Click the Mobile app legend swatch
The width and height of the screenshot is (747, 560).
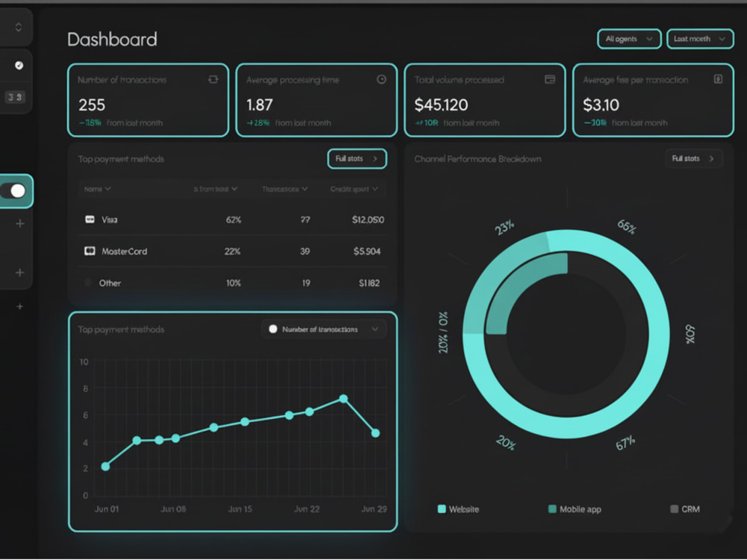click(552, 508)
